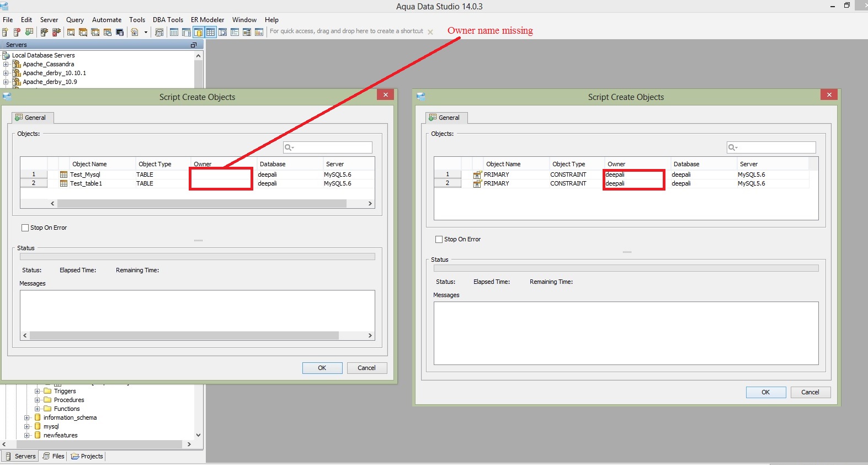Viewport: 868px width, 465px height.
Task: Select the Local Database Servers root node
Action: pyautogui.click(x=43, y=55)
